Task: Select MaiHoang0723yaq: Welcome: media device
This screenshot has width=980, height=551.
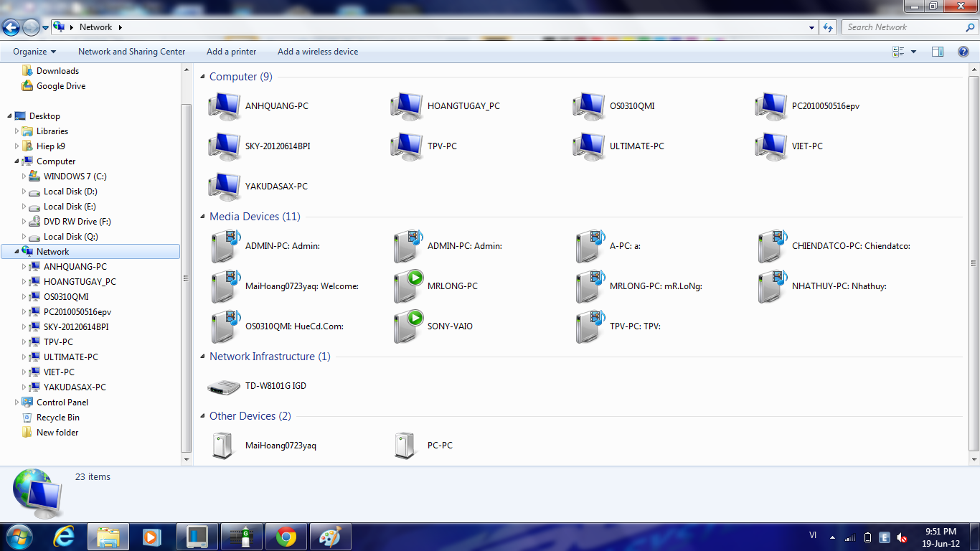Action: [225, 286]
